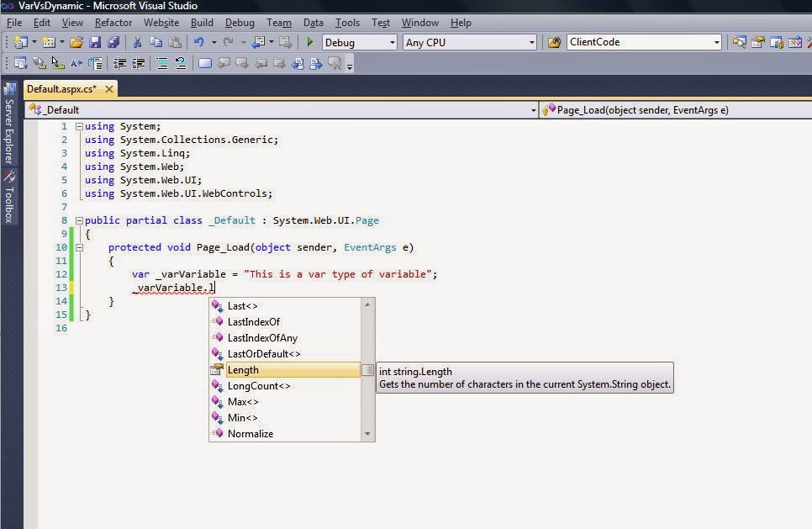Open the Properties Window toolbar icon
Image resolution: width=812 pixels, height=529 pixels.
coord(757,43)
